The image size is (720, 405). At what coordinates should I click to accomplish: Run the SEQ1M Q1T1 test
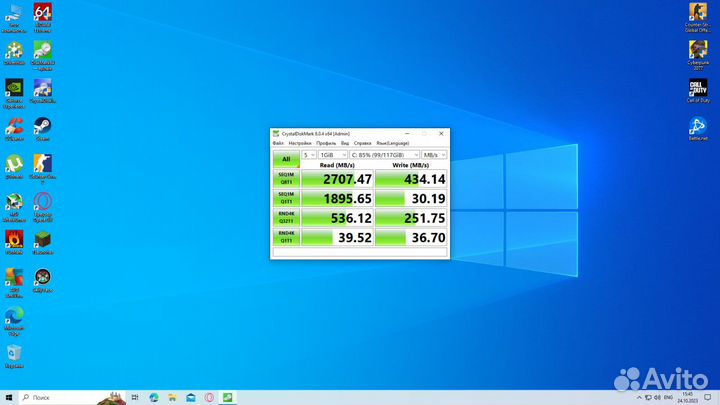point(286,198)
